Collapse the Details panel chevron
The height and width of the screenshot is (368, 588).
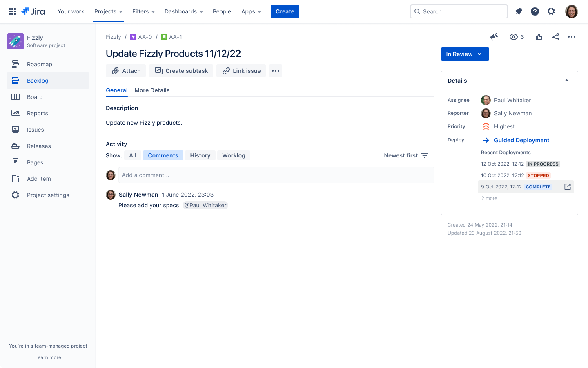pos(567,81)
